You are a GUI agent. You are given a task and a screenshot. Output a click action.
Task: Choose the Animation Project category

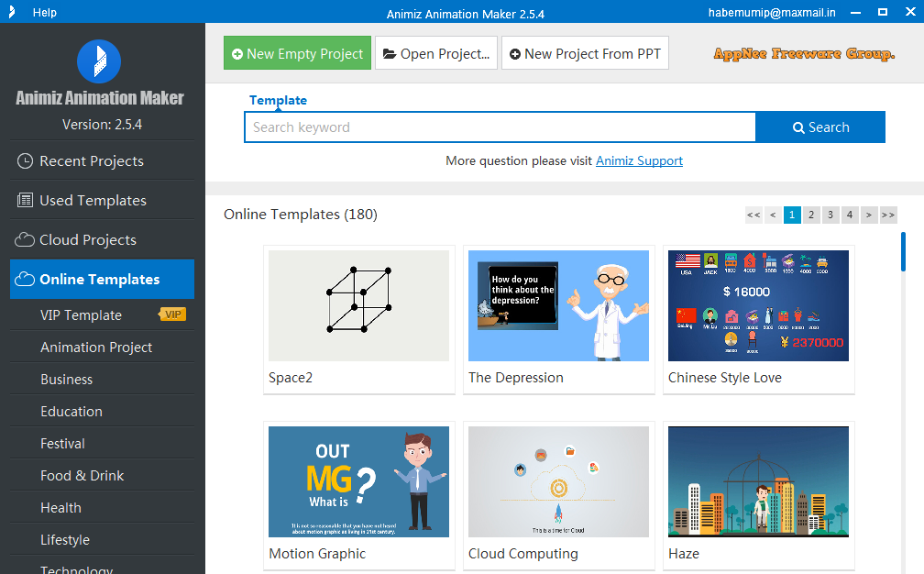[102, 348]
